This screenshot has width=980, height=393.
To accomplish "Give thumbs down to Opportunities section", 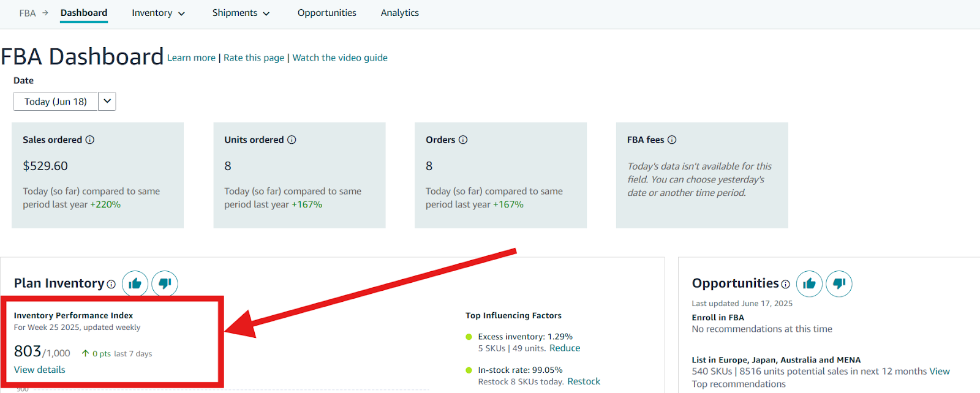I will click(839, 283).
